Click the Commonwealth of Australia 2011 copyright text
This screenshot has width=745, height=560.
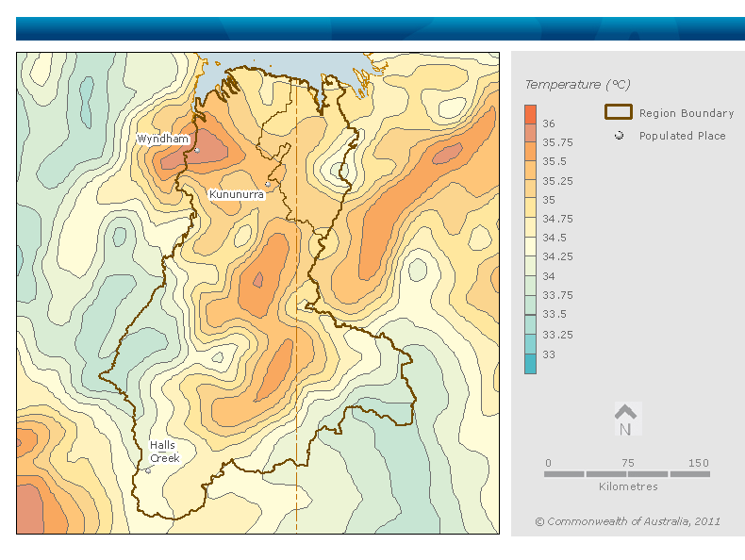pos(627,521)
